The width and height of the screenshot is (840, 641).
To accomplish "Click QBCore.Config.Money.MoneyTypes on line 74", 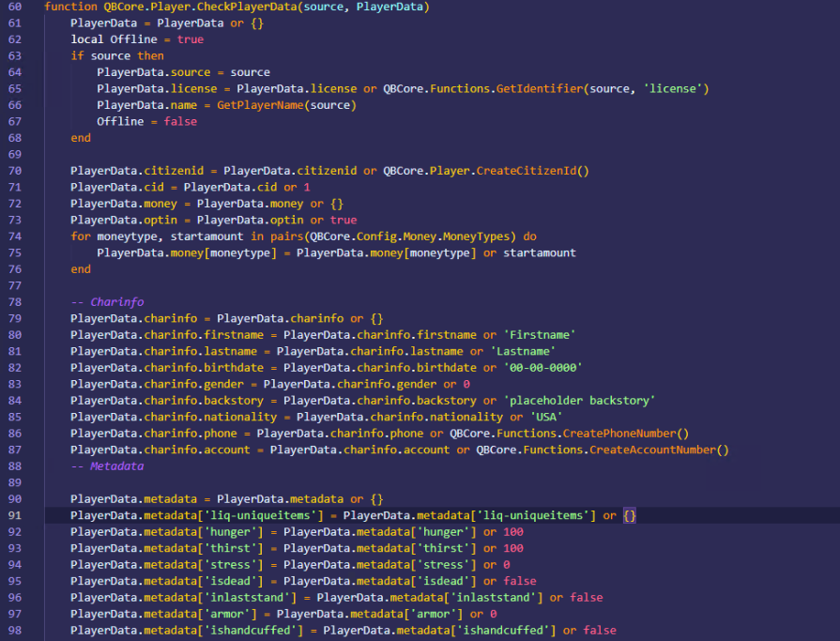I will click(x=392, y=236).
